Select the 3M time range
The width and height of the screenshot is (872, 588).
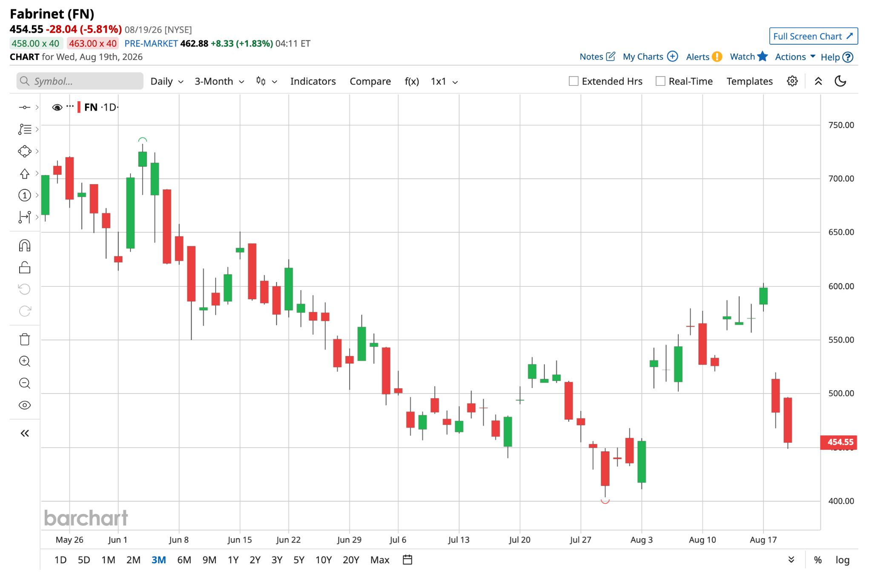coord(159,560)
